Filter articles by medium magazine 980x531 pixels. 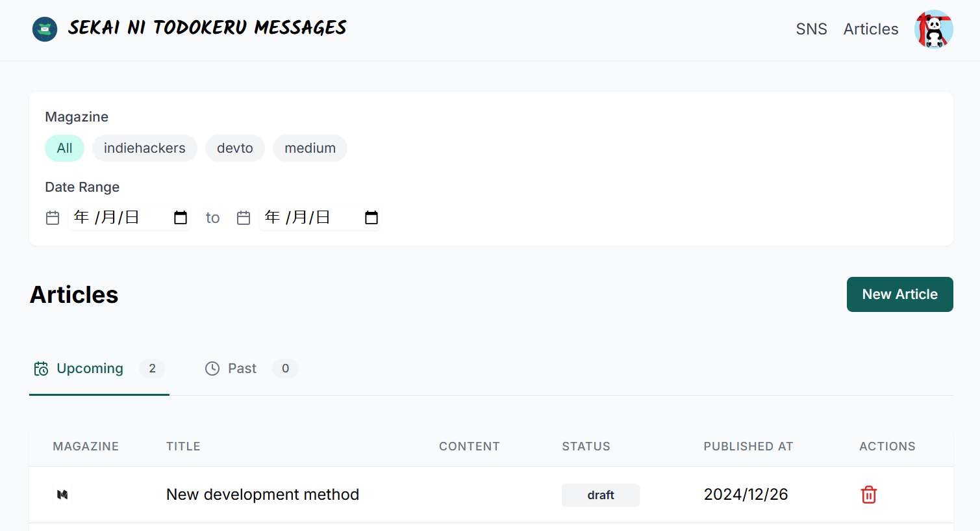tap(310, 148)
